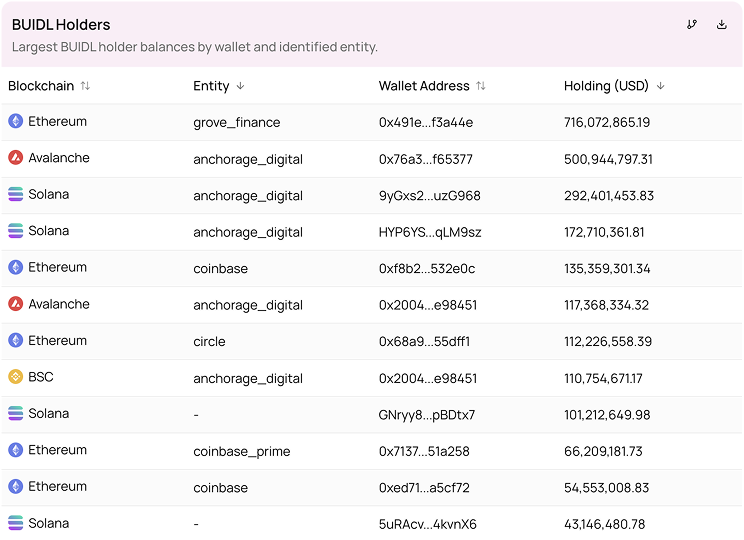The width and height of the screenshot is (744, 540).
Task: Click Avalanche icon in 500,944,797.31 row
Action: (16, 158)
